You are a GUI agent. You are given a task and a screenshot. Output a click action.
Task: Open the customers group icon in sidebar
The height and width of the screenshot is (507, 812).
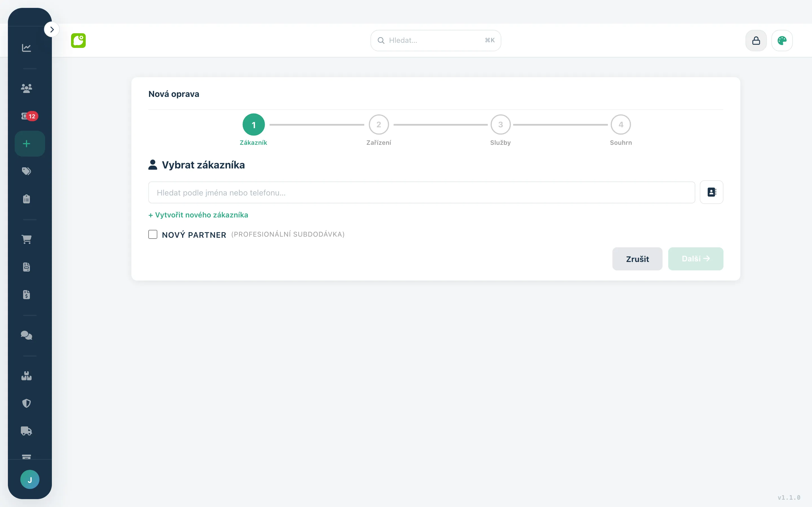(27, 88)
